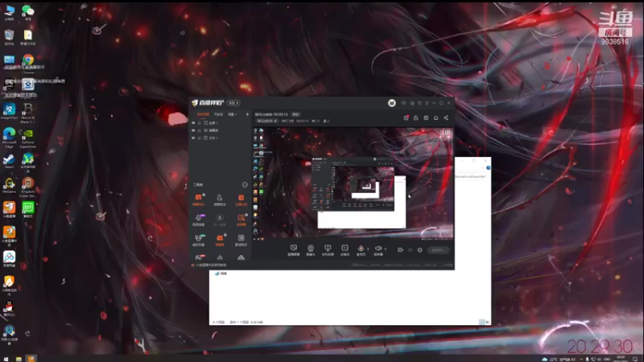Open green iQIYI desktop shortcut
This screenshot has height=362, width=644.
(x=28, y=209)
